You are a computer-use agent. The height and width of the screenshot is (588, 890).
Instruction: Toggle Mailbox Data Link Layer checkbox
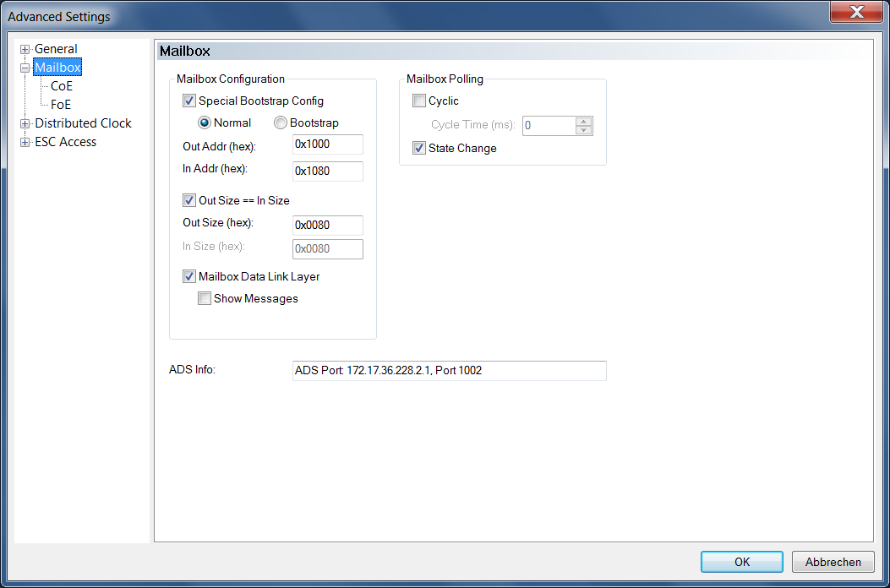189,277
